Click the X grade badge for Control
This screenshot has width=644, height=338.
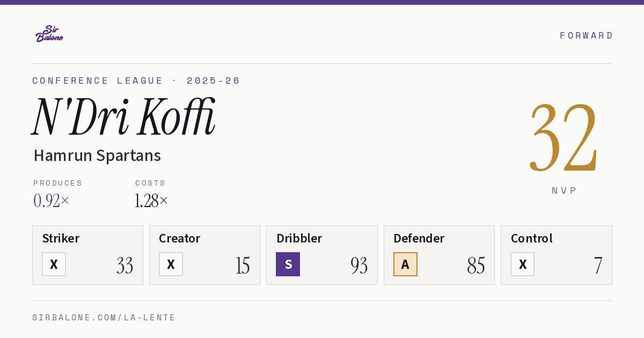pos(523,264)
